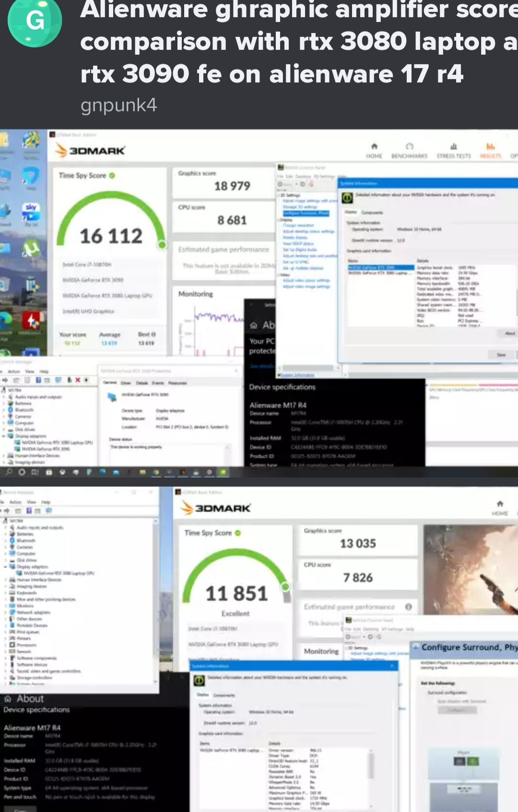The image size is (518, 812).
Task: Click the Save button in System Information dialog
Action: pyautogui.click(x=501, y=355)
